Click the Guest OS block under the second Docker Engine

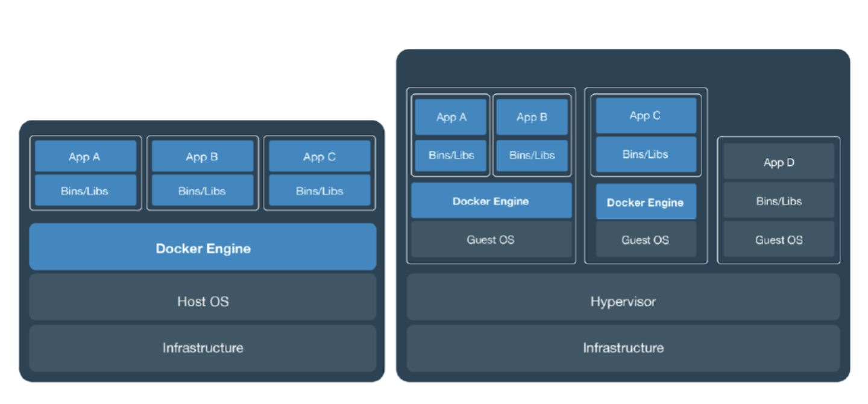pyautogui.click(x=646, y=239)
